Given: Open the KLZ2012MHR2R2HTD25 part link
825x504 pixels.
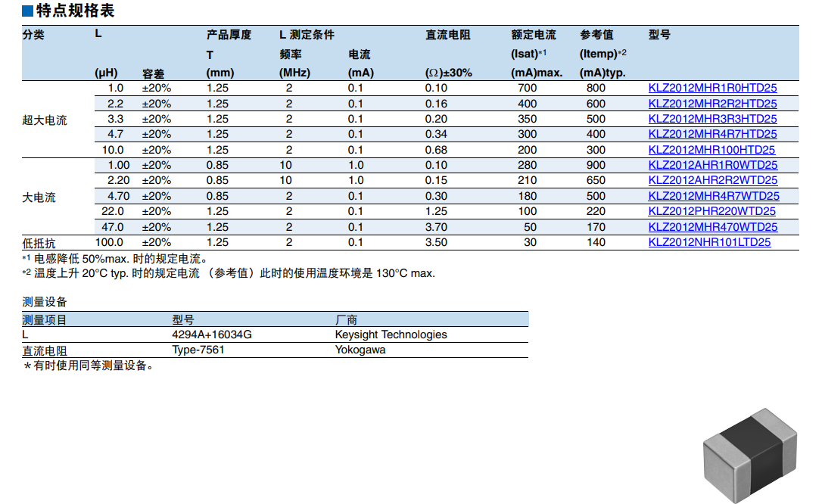Looking at the screenshot, I should [712, 104].
